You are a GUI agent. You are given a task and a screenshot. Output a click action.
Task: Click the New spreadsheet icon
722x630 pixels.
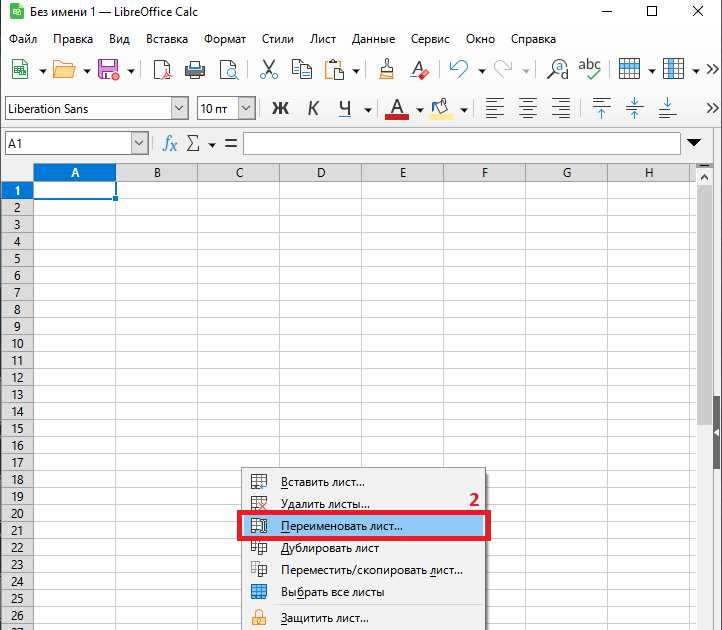(x=20, y=70)
